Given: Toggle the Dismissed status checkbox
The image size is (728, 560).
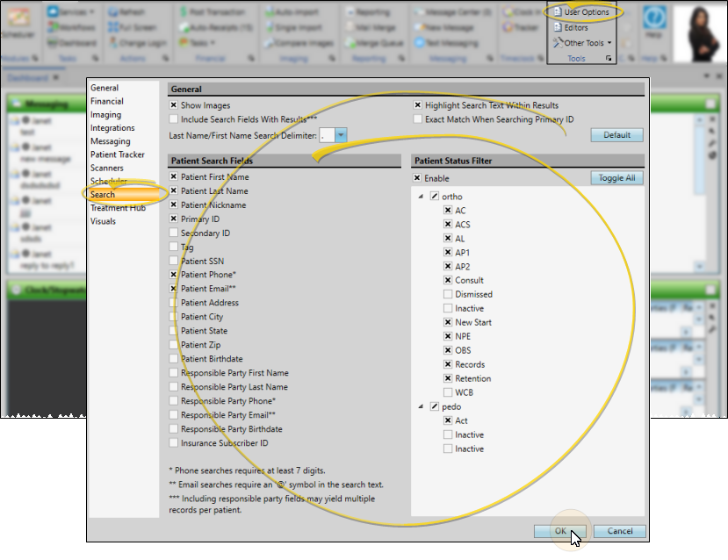Looking at the screenshot, I should (448, 295).
